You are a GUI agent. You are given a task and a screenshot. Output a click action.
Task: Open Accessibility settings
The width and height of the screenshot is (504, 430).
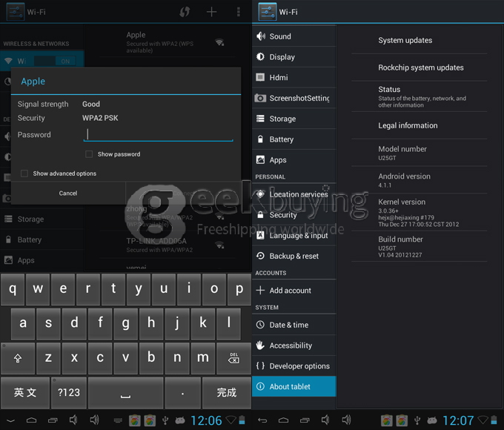pyautogui.click(x=294, y=345)
